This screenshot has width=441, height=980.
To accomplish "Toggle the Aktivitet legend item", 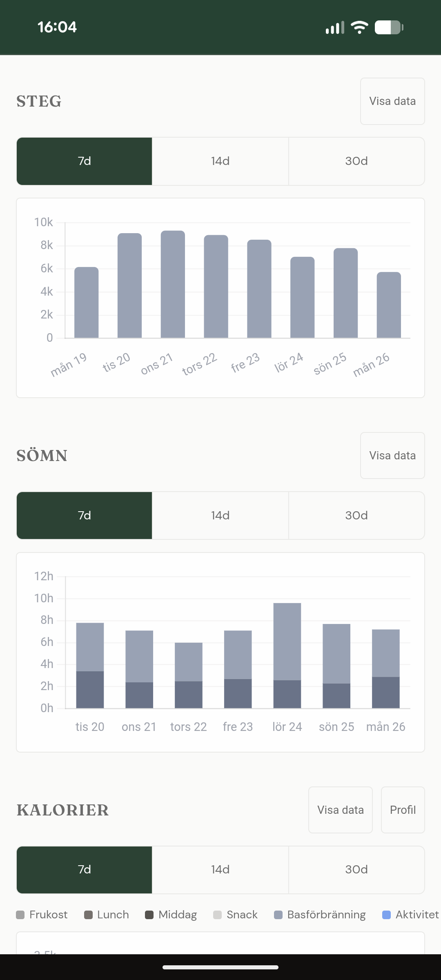I will click(410, 915).
